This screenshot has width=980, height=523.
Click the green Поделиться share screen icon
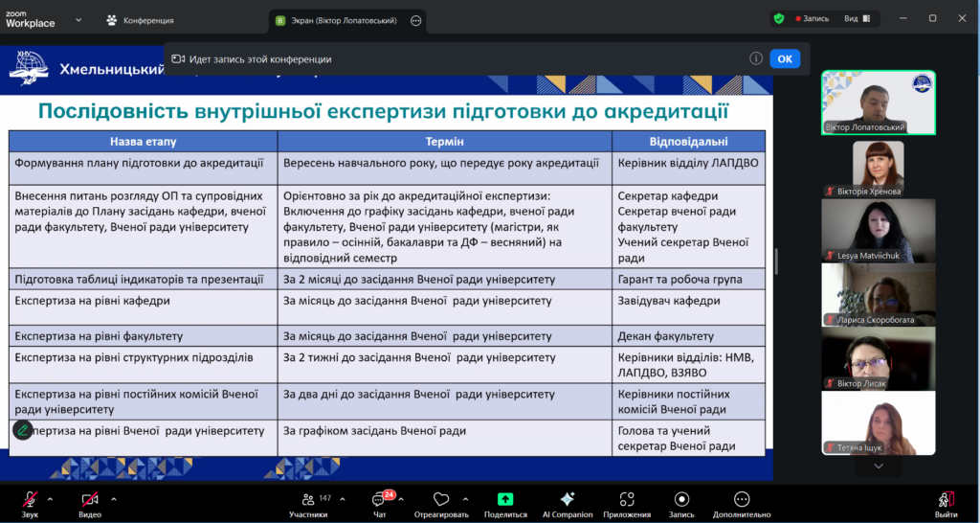coord(505,499)
